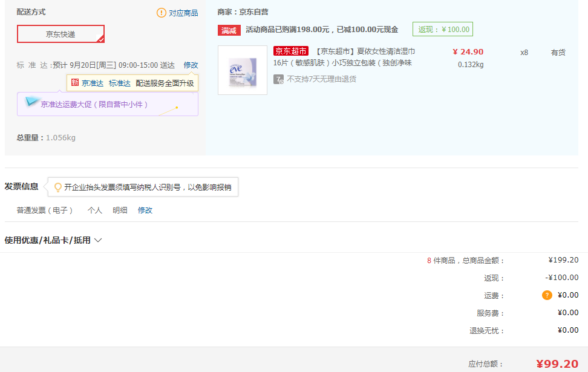Expand 使用优惠/礼品卡/抵用 section
Viewport: 588px width, 372px height.
pos(53,240)
